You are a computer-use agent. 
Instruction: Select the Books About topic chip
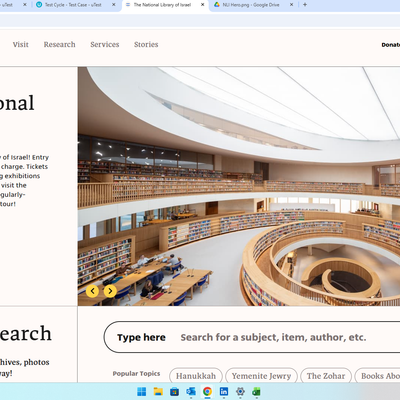pos(377,376)
